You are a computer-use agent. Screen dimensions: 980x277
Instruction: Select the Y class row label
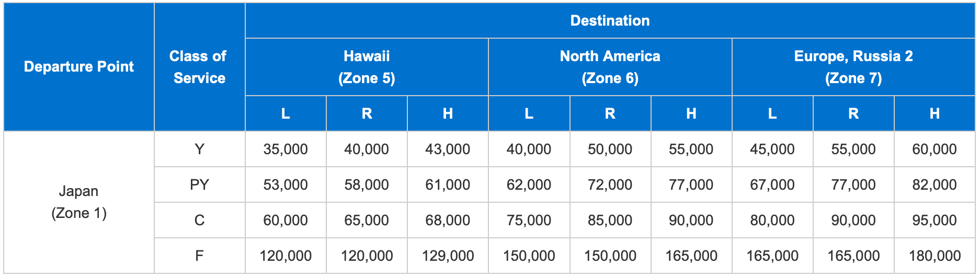click(199, 149)
